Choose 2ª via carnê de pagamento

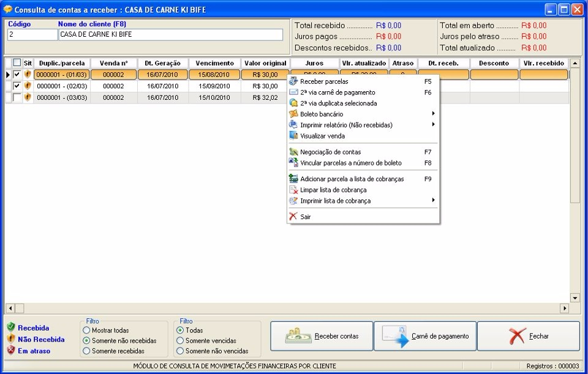363,92
